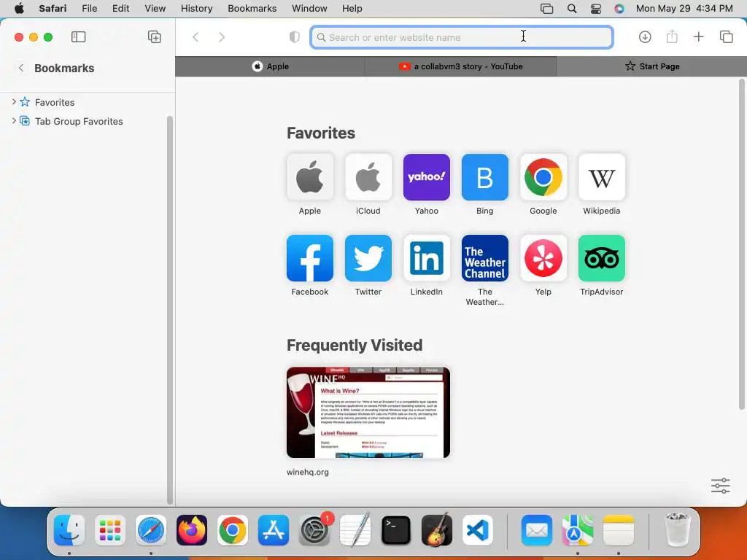Image resolution: width=747 pixels, height=560 pixels.
Task: Create a new tab group
Action: (x=155, y=36)
